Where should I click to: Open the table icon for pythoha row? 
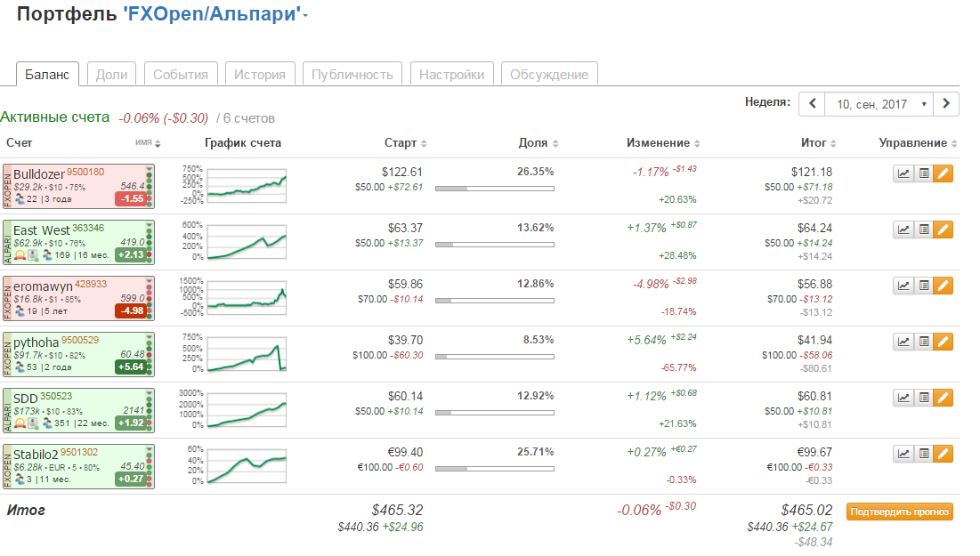click(x=924, y=342)
